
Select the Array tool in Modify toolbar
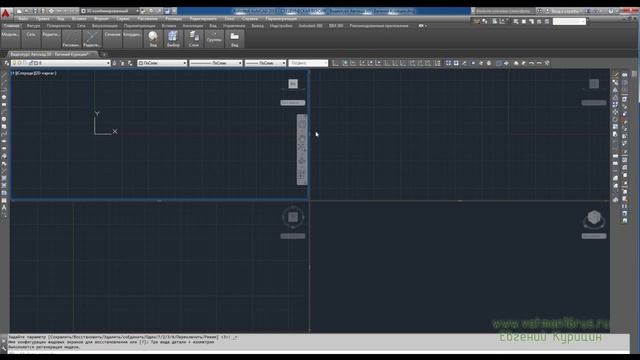click(x=616, y=104)
